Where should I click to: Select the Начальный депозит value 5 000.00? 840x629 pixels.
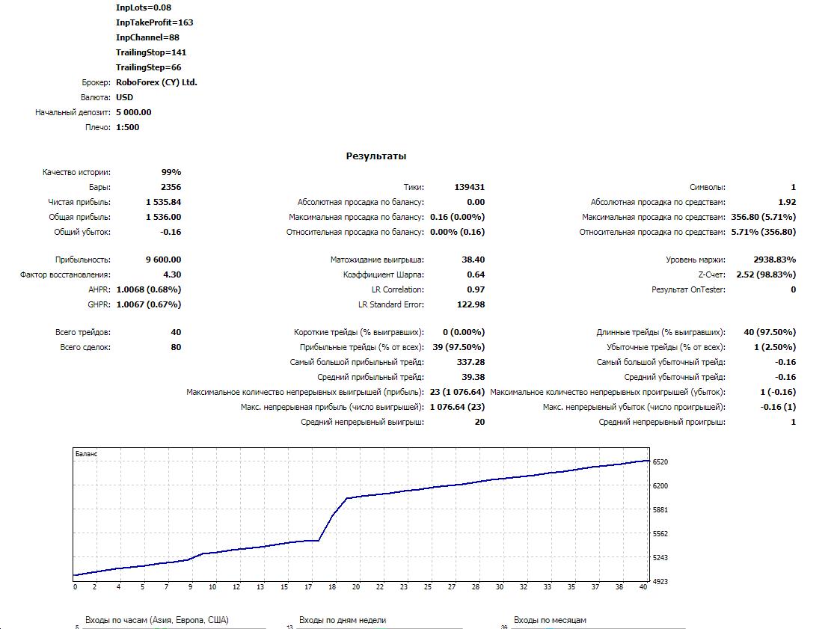[133, 112]
